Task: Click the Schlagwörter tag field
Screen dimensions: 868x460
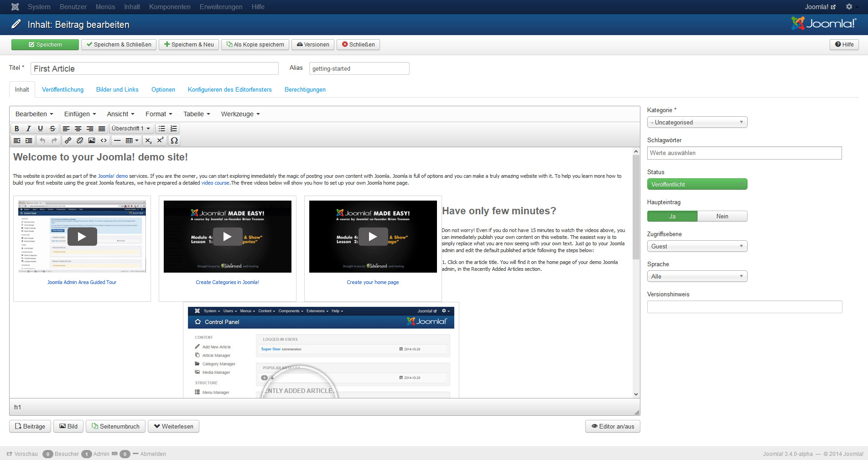Action: tap(744, 153)
